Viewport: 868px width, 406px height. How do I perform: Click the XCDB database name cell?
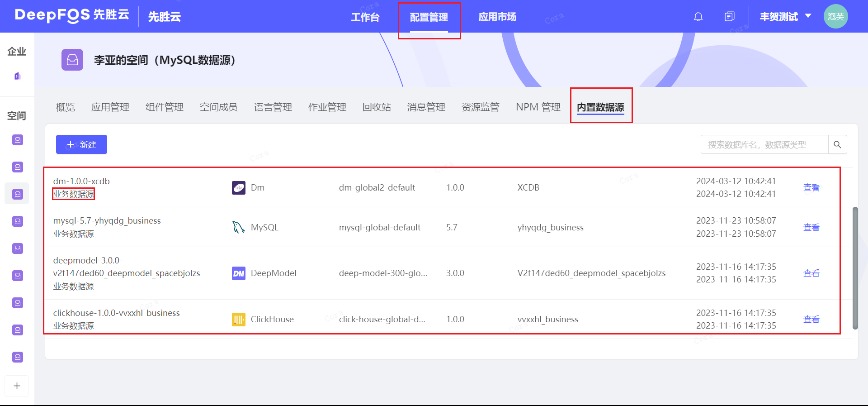click(528, 187)
